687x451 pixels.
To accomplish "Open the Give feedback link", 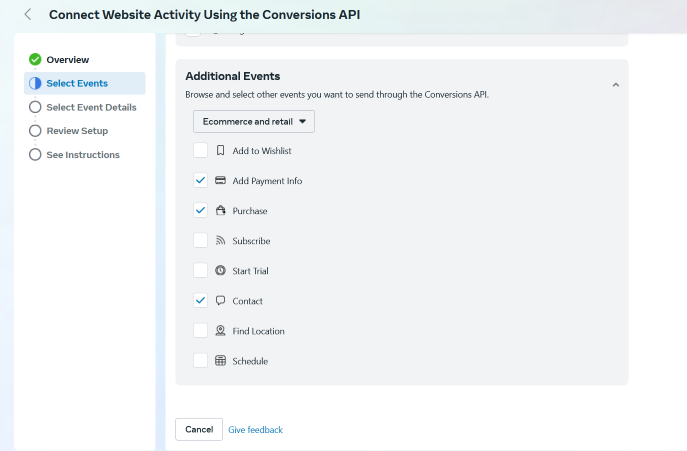I will click(255, 430).
